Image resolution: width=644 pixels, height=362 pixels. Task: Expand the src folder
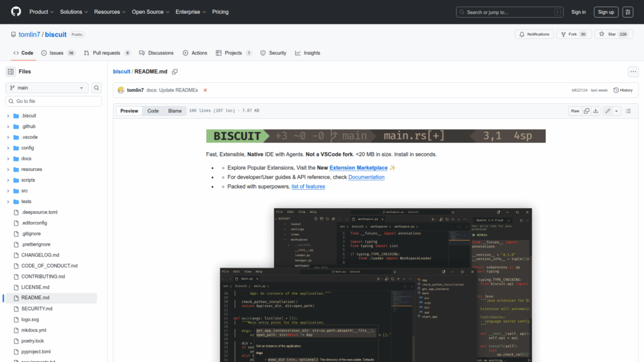(8, 191)
